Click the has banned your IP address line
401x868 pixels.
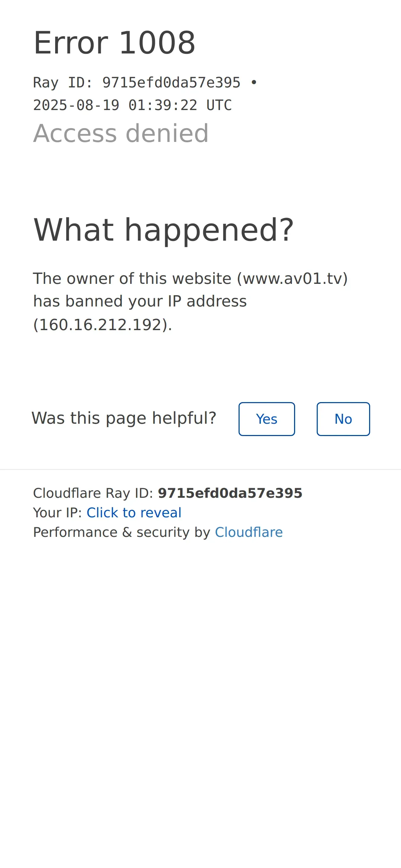(140, 301)
